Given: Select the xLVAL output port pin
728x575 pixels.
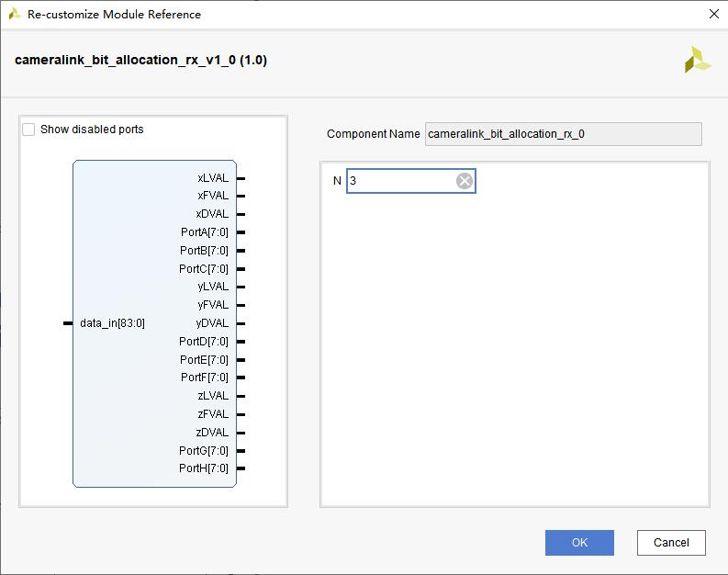Looking at the screenshot, I should pos(213,178).
